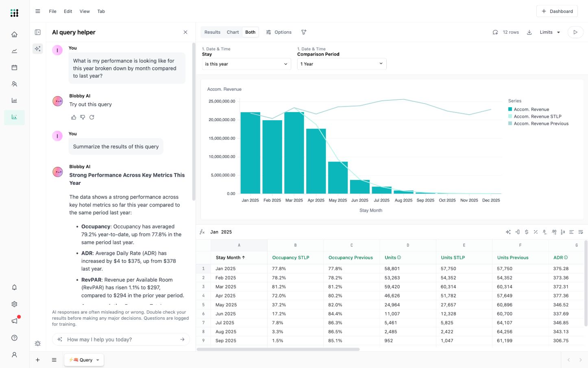Open the home icon in left sidebar
This screenshot has width=588, height=368.
[x=14, y=35]
